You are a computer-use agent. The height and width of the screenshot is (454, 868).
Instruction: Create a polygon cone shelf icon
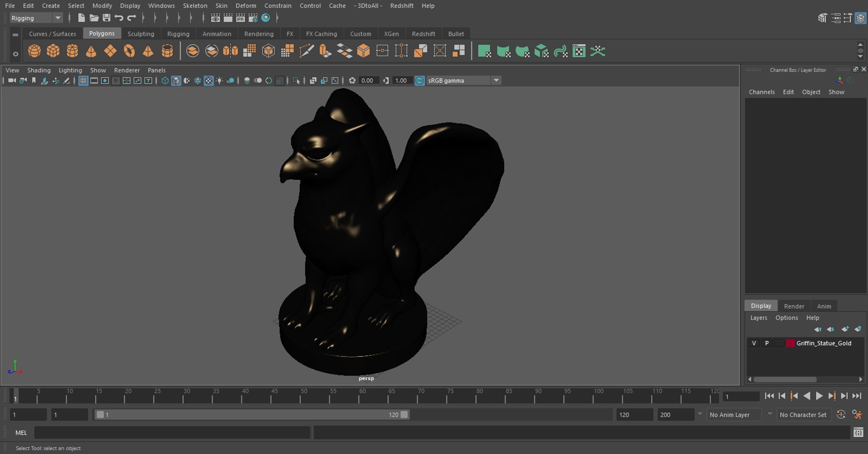pyautogui.click(x=91, y=51)
